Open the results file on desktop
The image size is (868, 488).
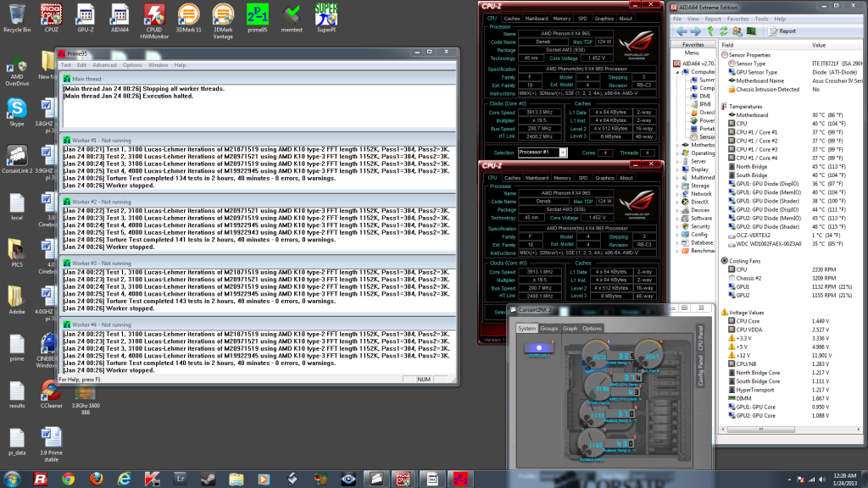(x=17, y=395)
